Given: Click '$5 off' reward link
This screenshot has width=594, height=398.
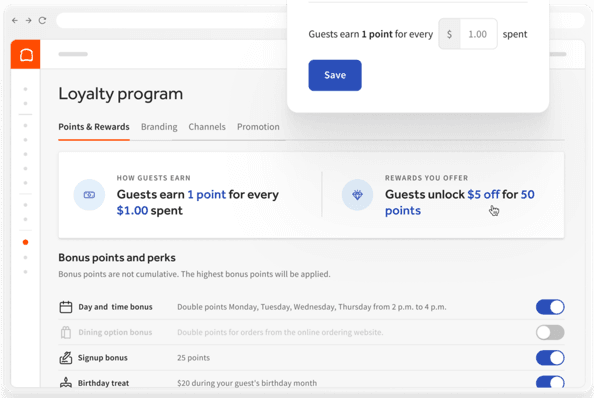Looking at the screenshot, I should click(483, 194).
